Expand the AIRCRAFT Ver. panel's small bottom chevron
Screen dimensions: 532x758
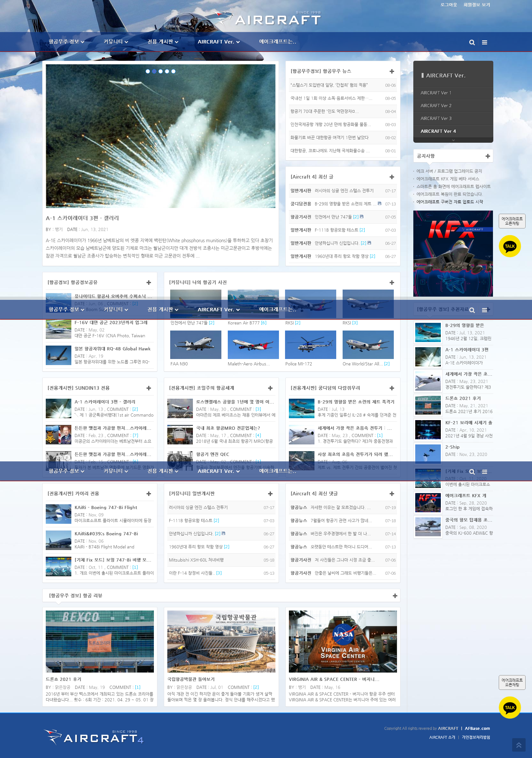coord(453,140)
